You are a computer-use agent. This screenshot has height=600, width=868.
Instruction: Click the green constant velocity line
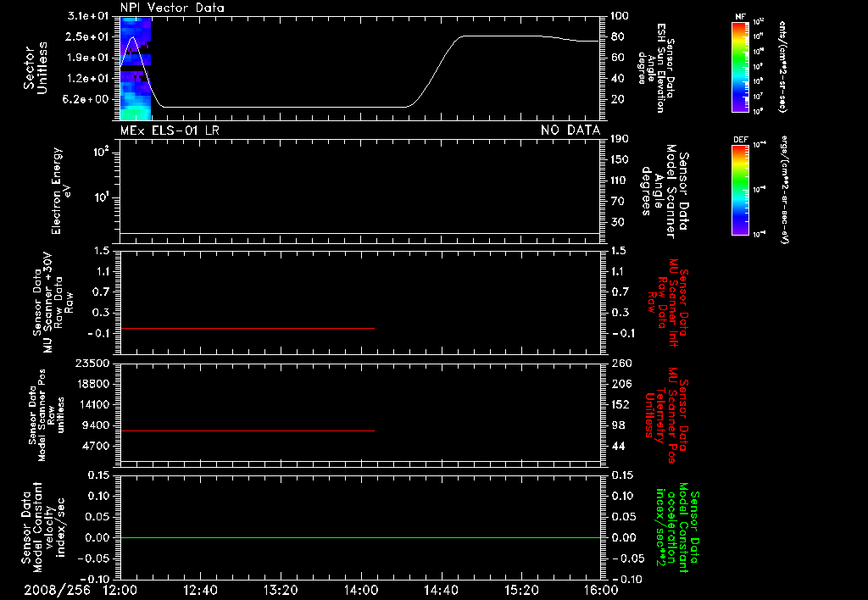pos(360,537)
